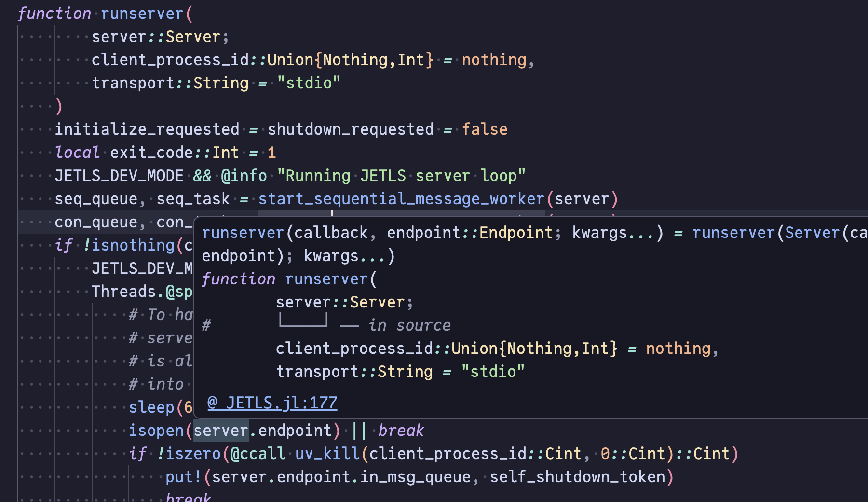
Task: Click self_shutdown_token in the put! call
Action: pos(578,477)
